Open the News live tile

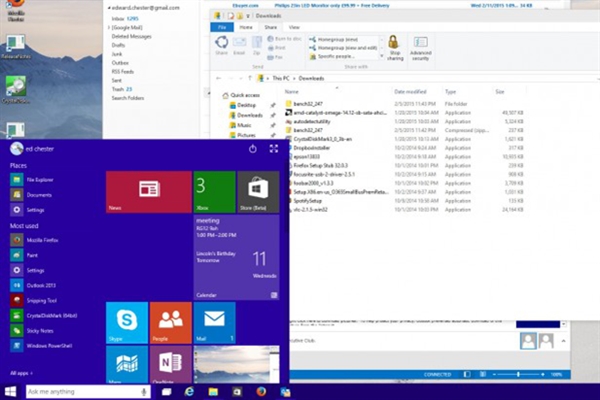148,190
